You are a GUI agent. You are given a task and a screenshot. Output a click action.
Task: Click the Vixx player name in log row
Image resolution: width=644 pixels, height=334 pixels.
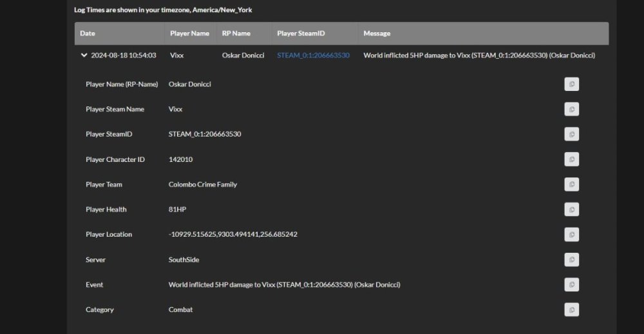(176, 55)
